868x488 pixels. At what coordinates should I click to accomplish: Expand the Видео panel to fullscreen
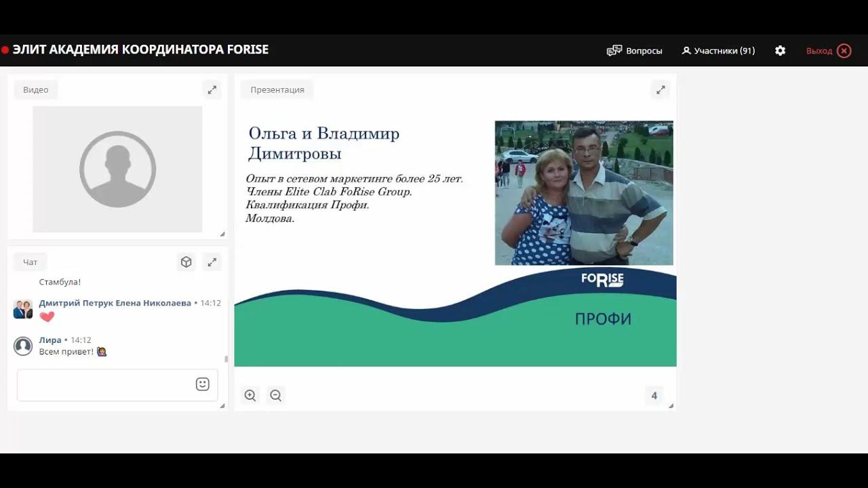coord(212,89)
